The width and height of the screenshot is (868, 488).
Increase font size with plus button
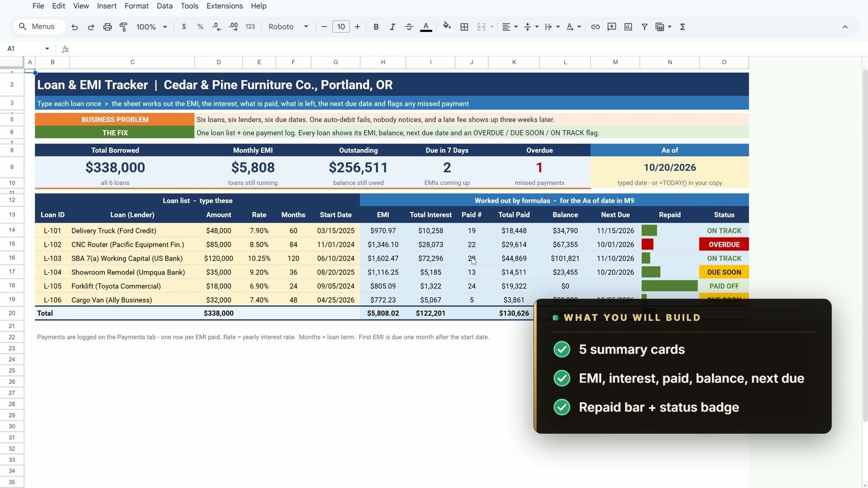tap(358, 27)
